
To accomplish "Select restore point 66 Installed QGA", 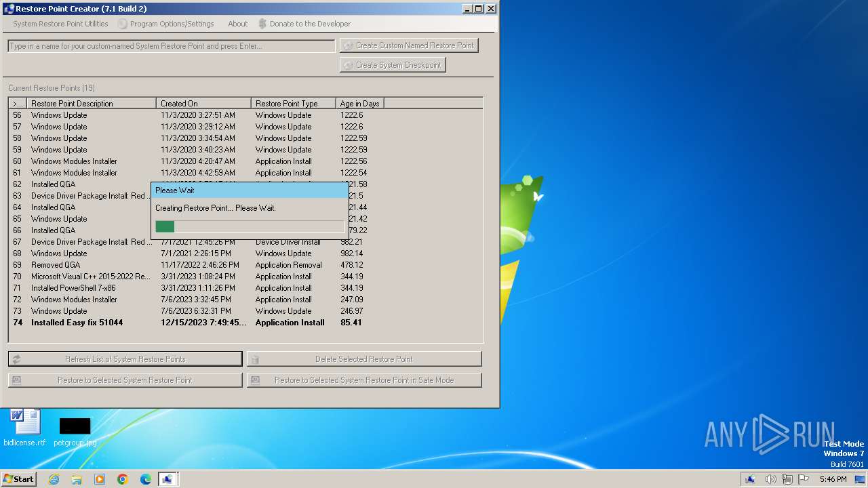I will point(80,230).
